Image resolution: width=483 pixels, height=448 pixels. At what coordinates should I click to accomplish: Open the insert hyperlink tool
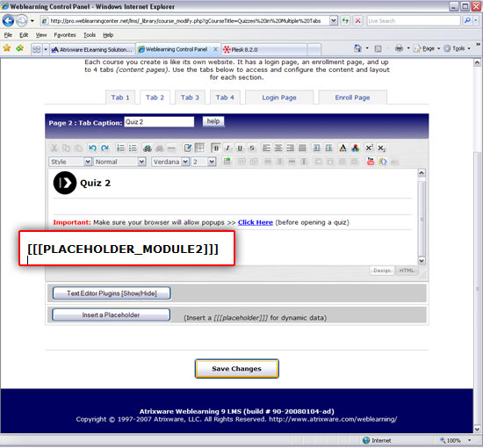pyautogui.click(x=148, y=148)
